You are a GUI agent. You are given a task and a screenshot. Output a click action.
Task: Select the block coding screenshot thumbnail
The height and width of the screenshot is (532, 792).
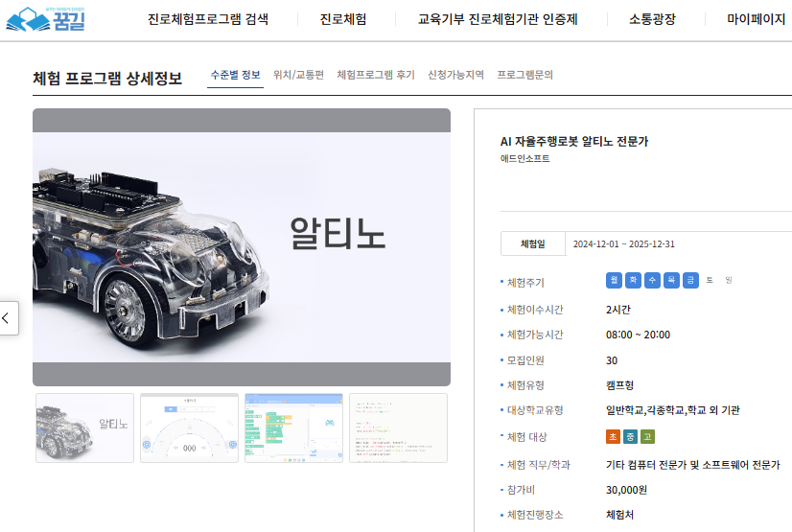click(294, 428)
